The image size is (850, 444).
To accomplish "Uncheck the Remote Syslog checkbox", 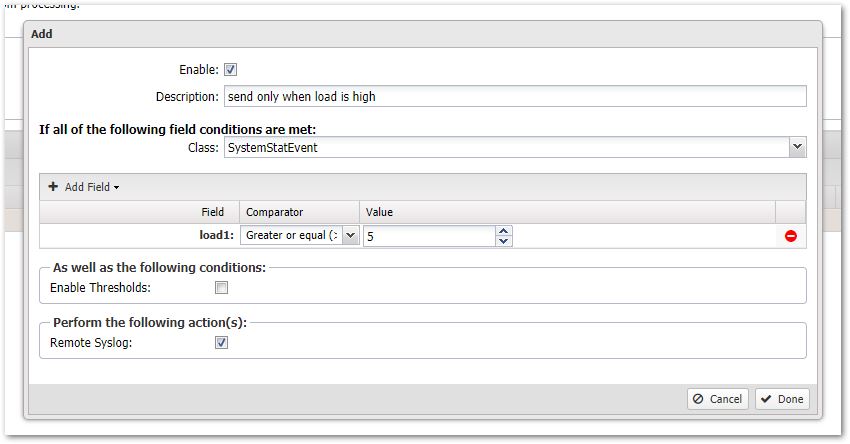I will coord(222,342).
